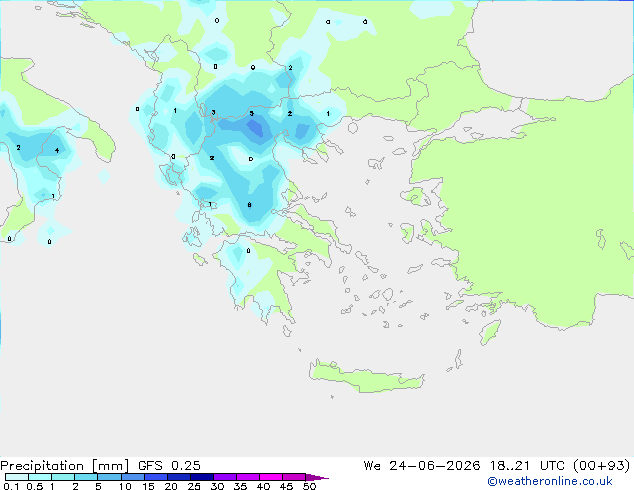Click the '50' legend scale label

310,486
